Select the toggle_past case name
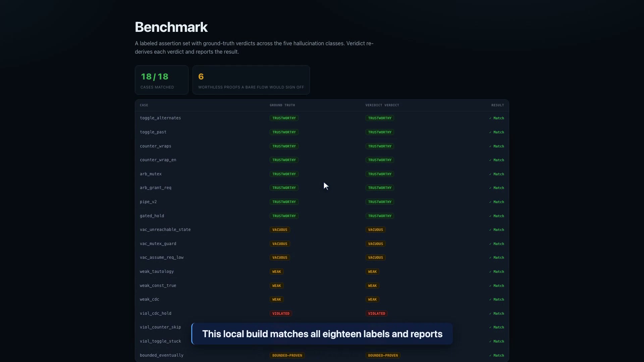644x362 pixels. coord(153,132)
